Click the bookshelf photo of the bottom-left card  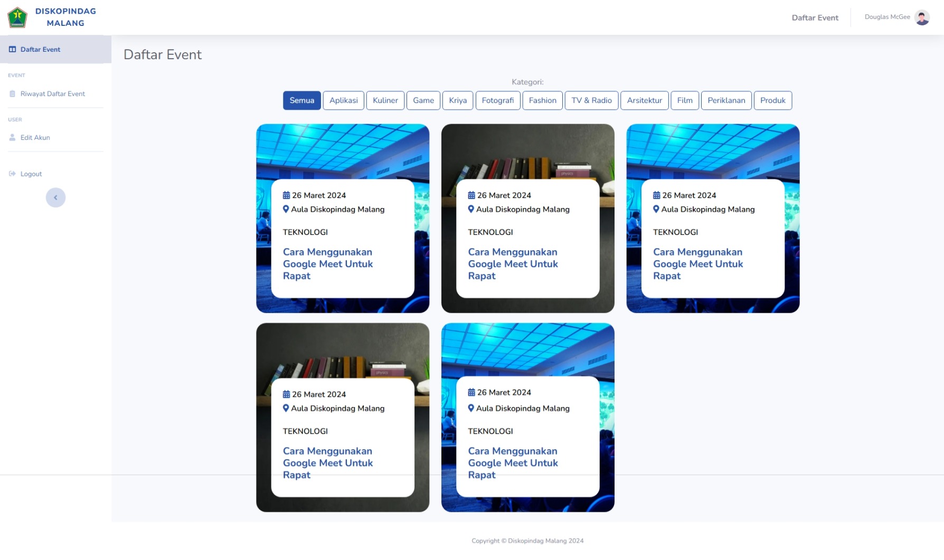click(x=343, y=350)
